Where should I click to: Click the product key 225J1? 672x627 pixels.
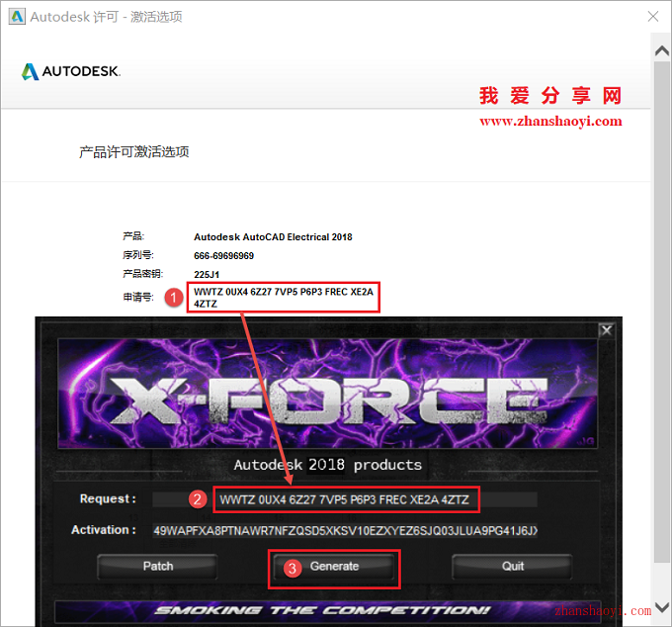207,275
